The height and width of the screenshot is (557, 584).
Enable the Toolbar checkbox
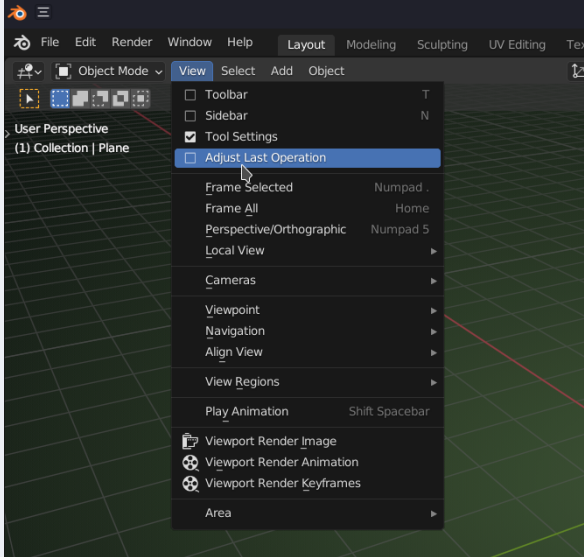click(190, 95)
